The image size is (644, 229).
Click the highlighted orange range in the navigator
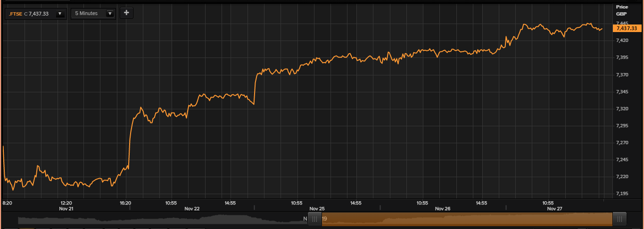pyautogui.click(x=467, y=219)
